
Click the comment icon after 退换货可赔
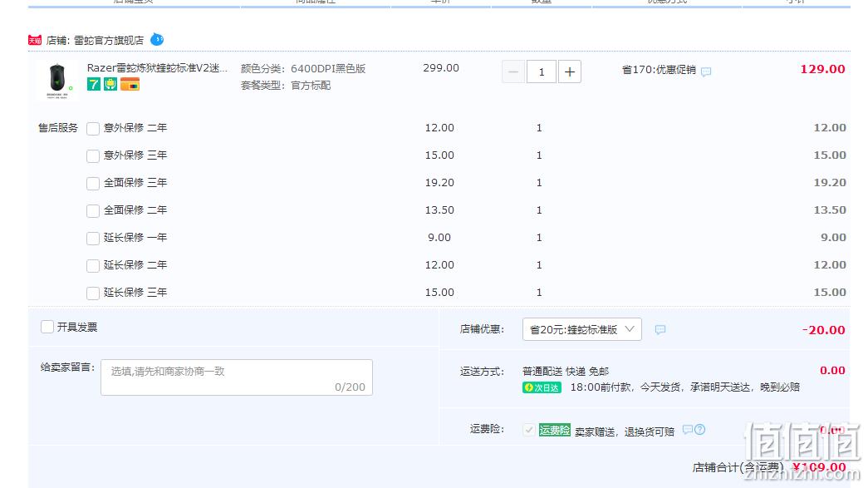click(x=688, y=429)
